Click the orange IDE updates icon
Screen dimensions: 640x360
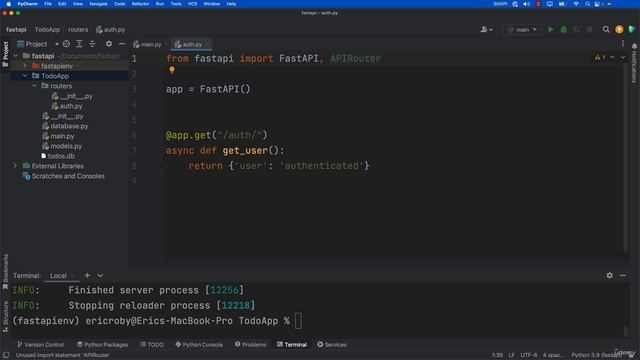[619, 29]
